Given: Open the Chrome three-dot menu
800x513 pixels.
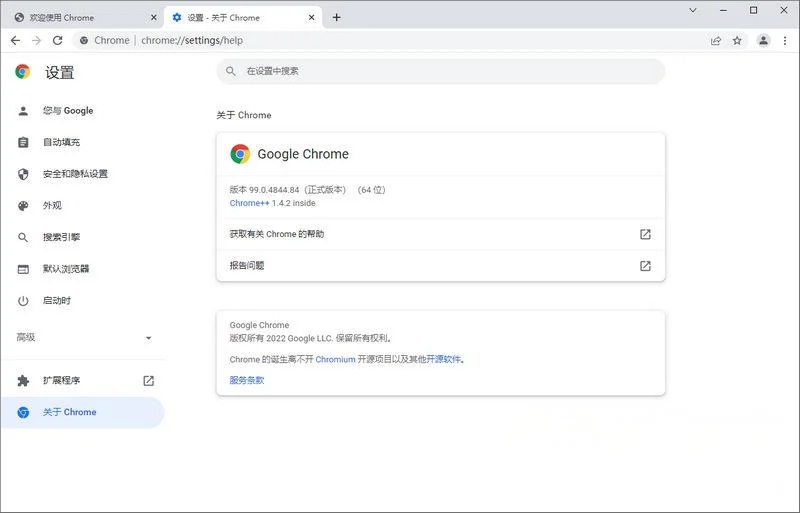Looking at the screenshot, I should pyautogui.click(x=785, y=40).
